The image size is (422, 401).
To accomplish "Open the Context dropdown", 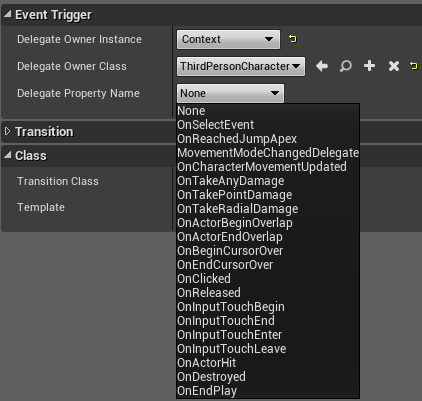I will (x=228, y=39).
